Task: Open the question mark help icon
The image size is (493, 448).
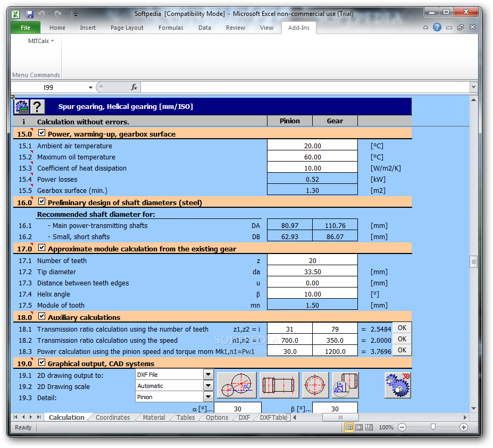Action: [x=37, y=107]
